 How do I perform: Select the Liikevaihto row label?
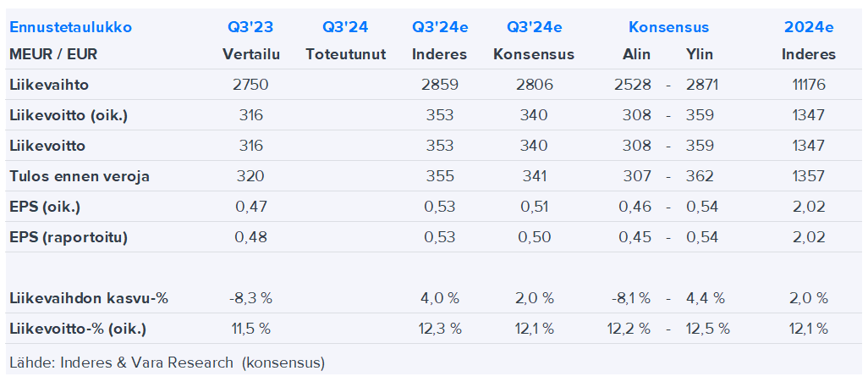tap(49, 85)
